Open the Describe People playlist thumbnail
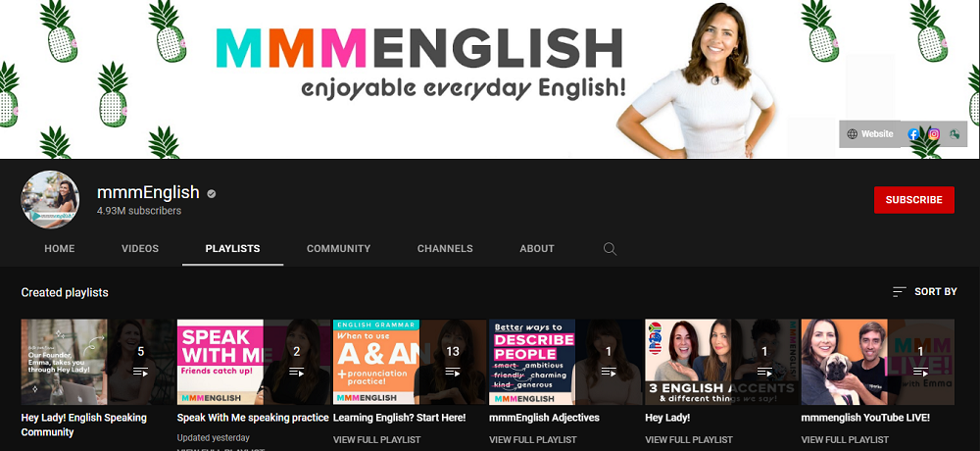980x451 pixels. [x=565, y=362]
